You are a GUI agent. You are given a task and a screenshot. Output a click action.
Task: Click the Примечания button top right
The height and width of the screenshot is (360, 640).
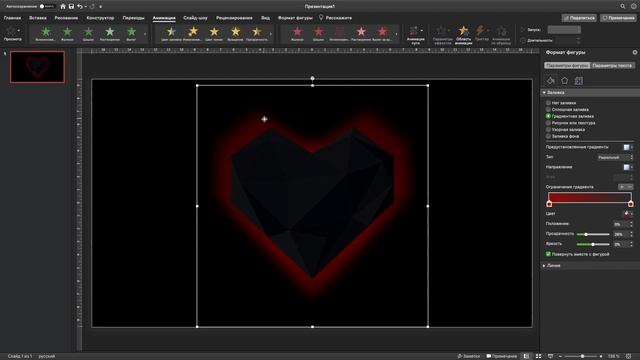click(x=619, y=18)
